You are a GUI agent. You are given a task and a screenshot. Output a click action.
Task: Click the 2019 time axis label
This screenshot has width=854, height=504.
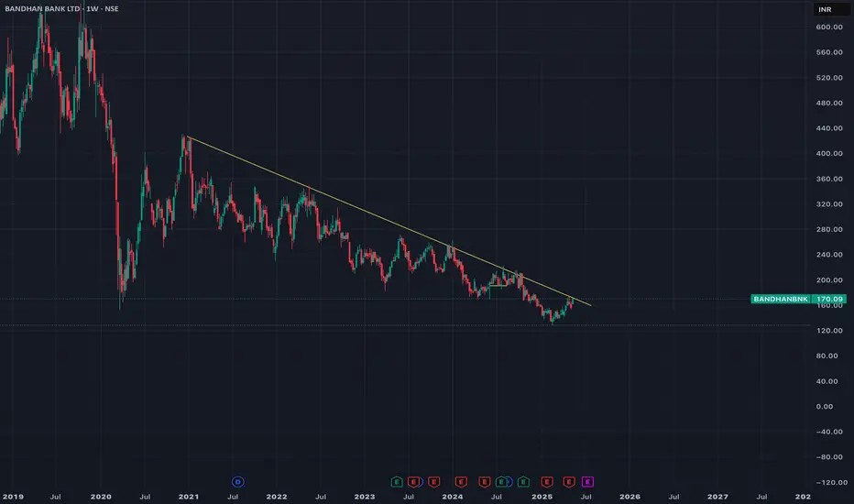[13, 497]
